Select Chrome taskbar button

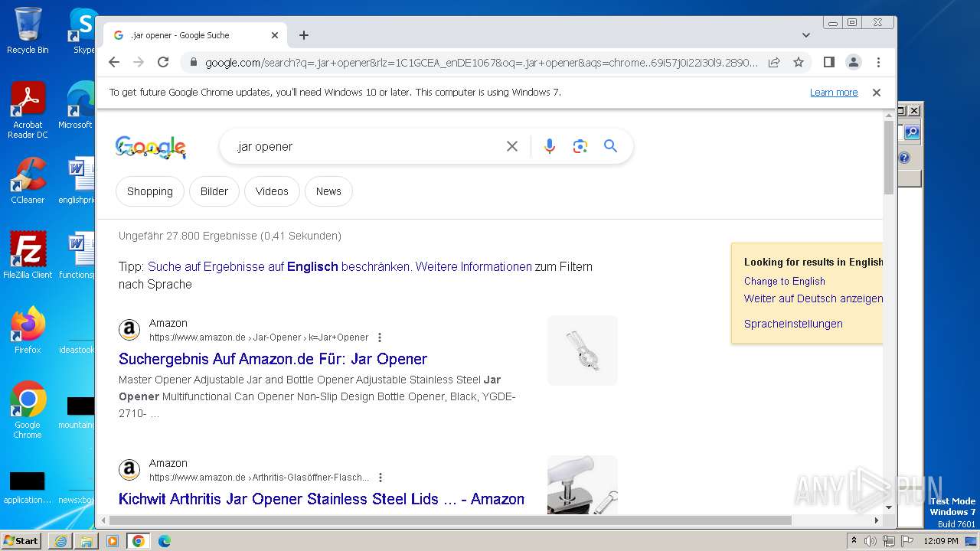(139, 541)
